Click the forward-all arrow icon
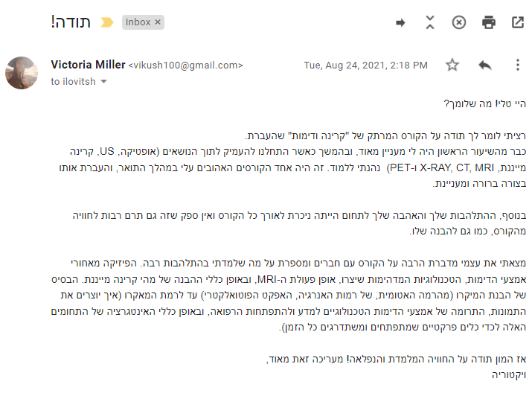Viewport: 532px width, 393px height. [401, 22]
